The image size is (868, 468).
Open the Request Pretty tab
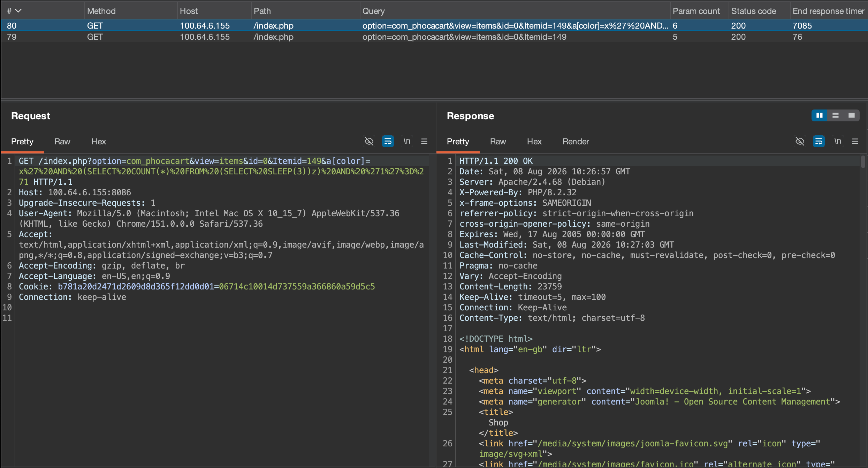[x=22, y=141]
